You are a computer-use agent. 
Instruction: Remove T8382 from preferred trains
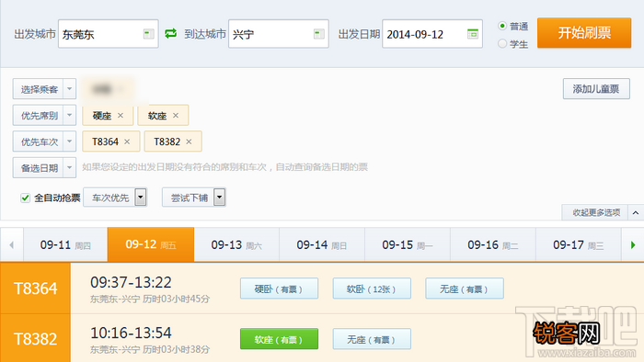pos(189,141)
